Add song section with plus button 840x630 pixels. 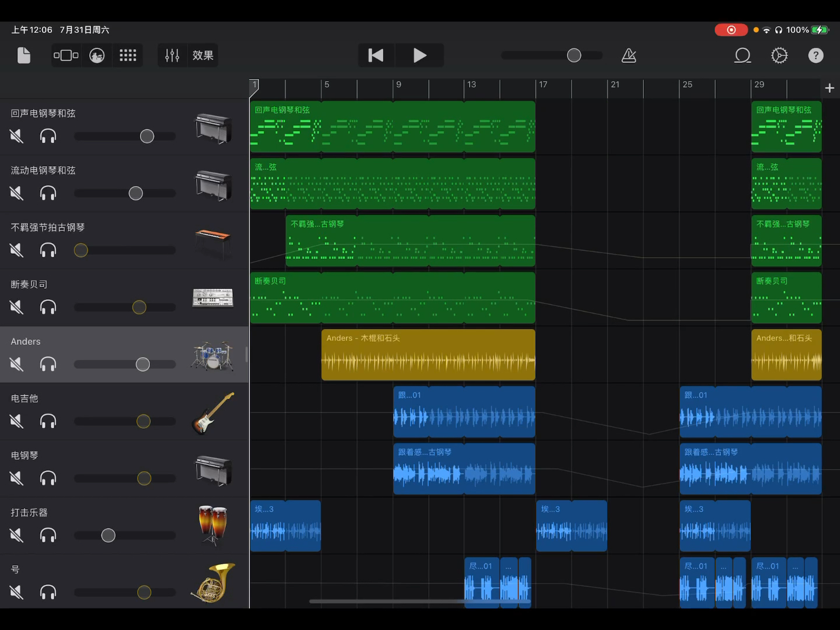pyautogui.click(x=829, y=88)
